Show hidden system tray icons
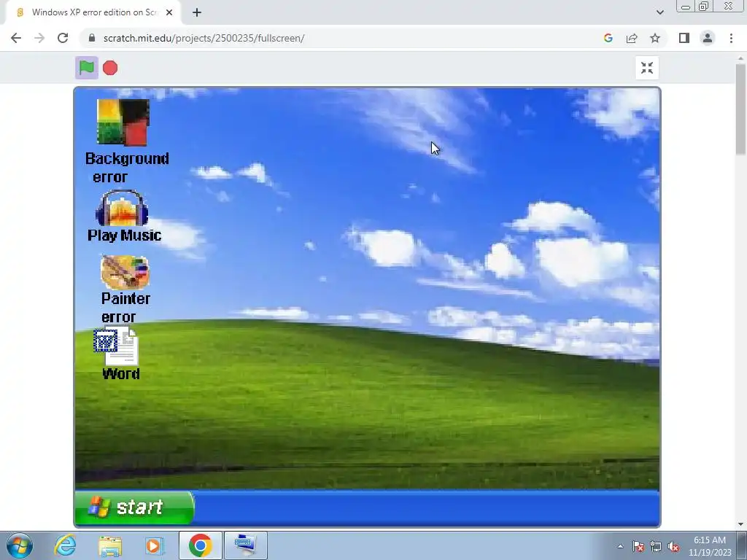Screen dimensions: 747x560 pyautogui.click(x=620, y=546)
